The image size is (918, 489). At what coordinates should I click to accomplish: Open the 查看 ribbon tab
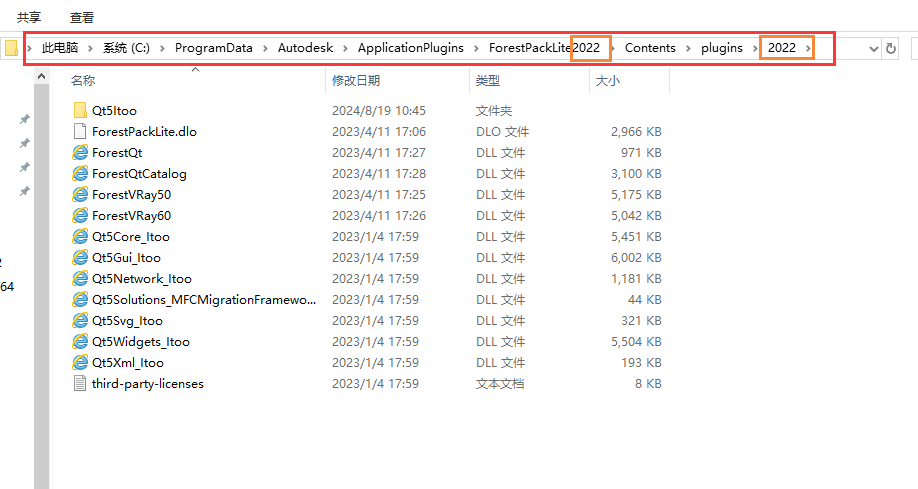pos(82,17)
